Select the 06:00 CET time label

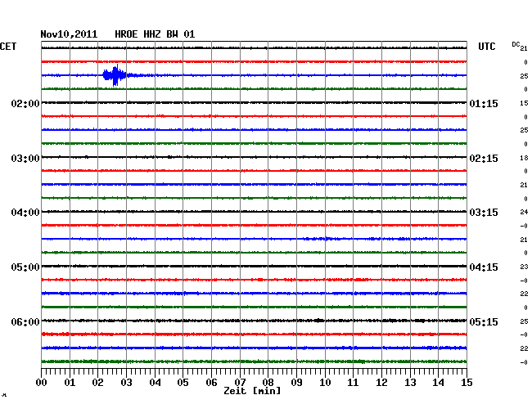click(x=25, y=321)
